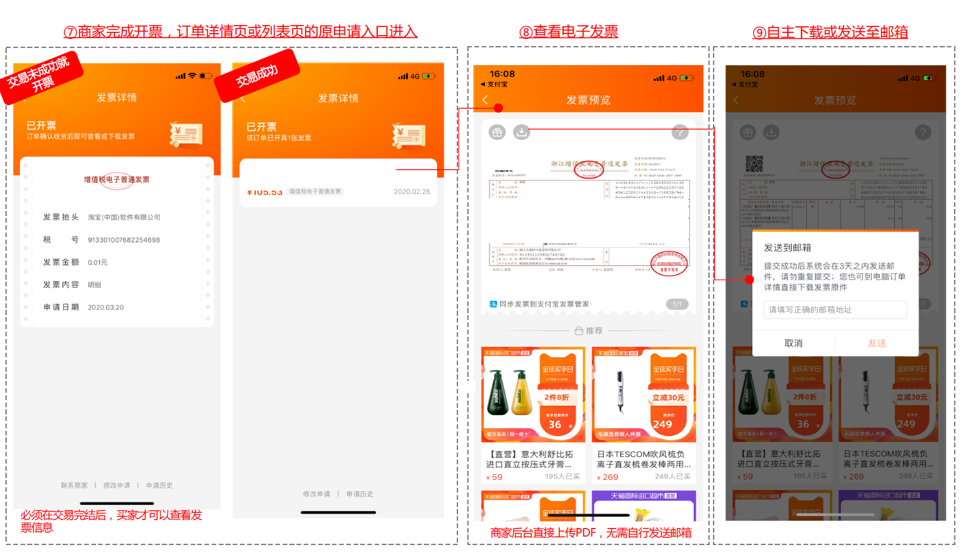Click 修改申请 next to 联系商家

pos(117,485)
